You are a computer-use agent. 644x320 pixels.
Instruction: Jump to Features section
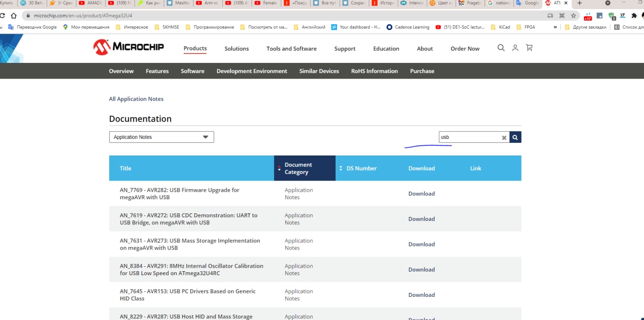point(157,71)
